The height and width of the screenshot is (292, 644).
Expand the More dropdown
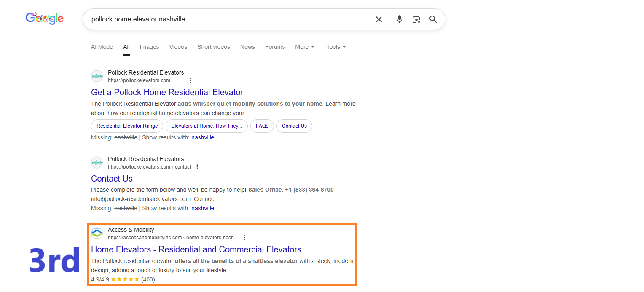pyautogui.click(x=305, y=47)
